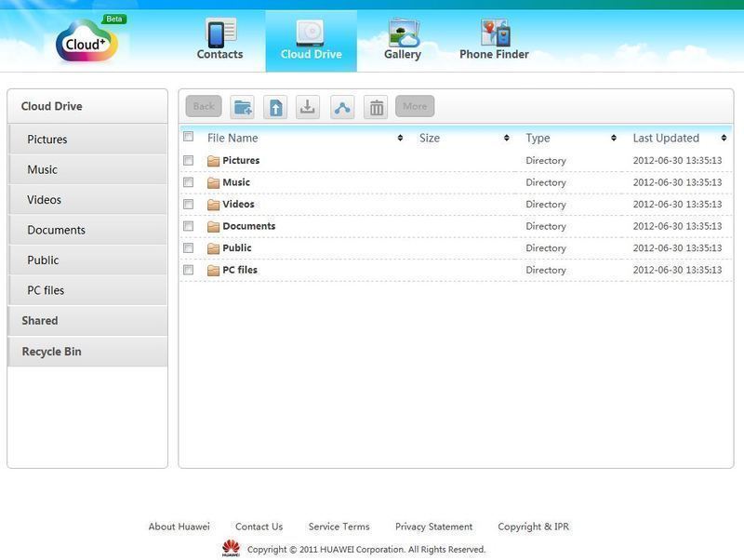
Task: Click the Videos row folder icon
Action: click(214, 205)
